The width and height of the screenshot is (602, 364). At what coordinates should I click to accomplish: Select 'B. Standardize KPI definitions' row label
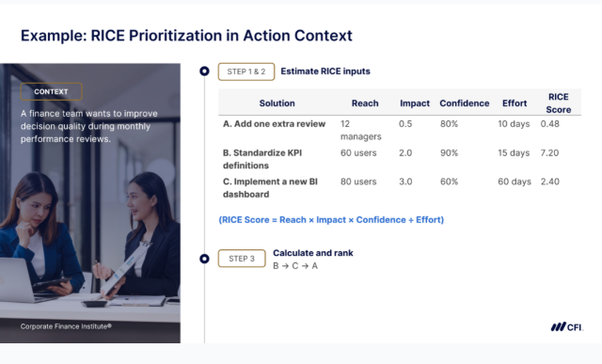[262, 159]
